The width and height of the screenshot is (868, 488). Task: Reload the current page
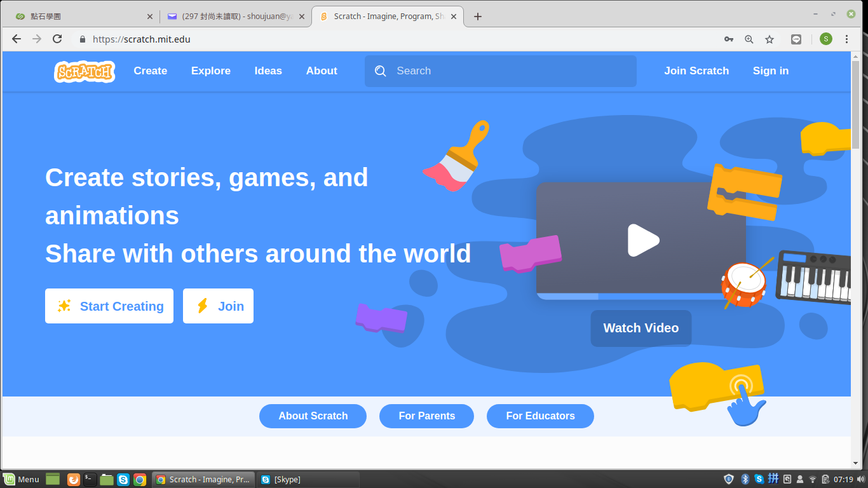[x=57, y=39]
